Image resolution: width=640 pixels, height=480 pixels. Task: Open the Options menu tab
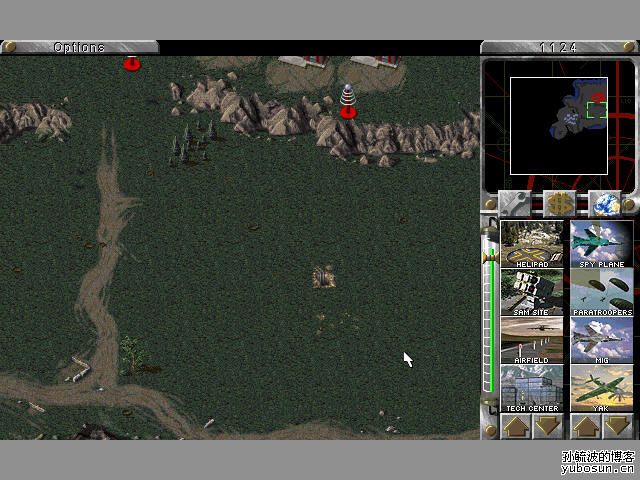[x=80, y=47]
